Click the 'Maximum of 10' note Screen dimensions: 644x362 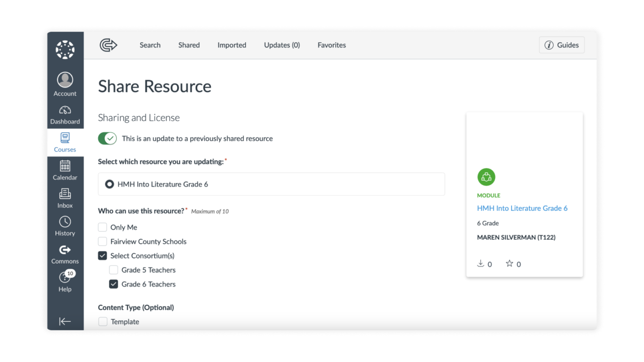pyautogui.click(x=210, y=212)
